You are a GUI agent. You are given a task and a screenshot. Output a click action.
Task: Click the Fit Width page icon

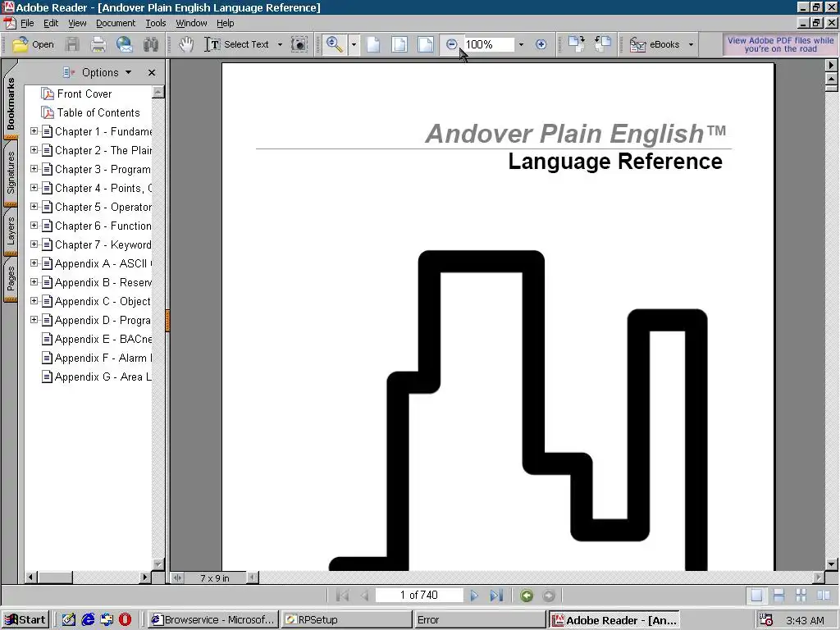click(x=426, y=44)
